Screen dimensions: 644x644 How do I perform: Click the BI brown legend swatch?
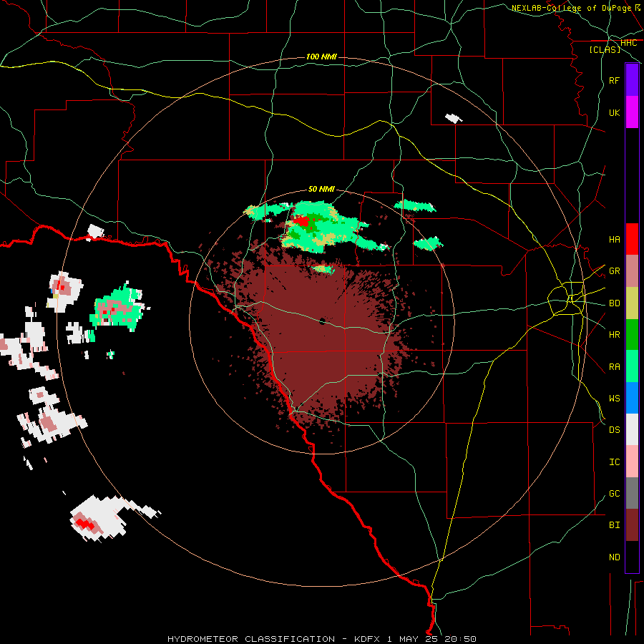[632, 525]
